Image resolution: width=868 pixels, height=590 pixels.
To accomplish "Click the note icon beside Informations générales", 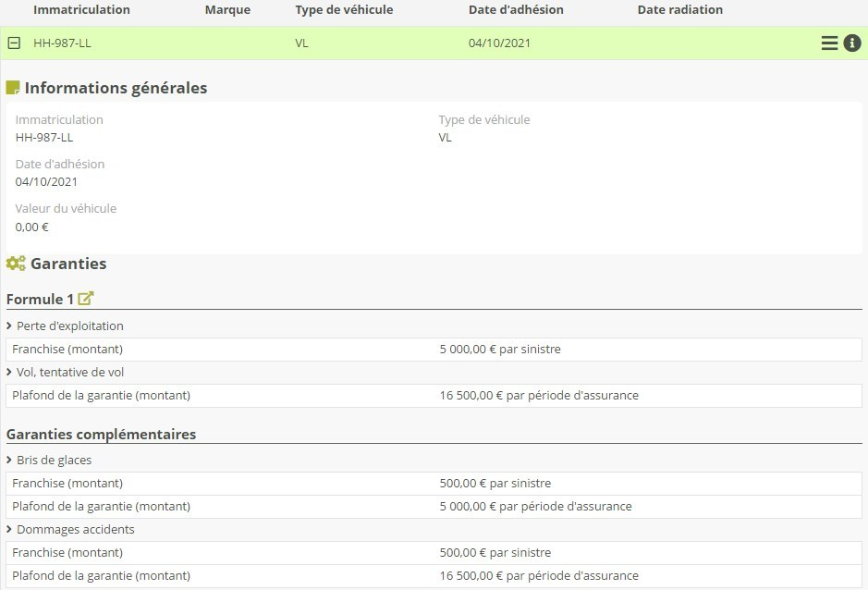I will (13, 88).
